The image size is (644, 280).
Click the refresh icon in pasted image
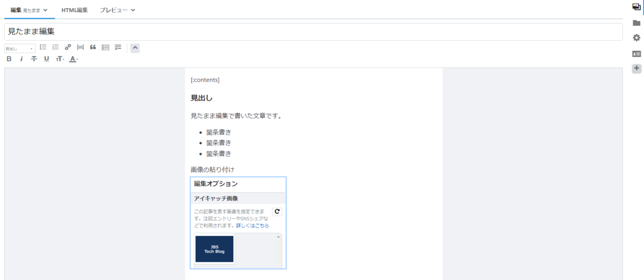[277, 211]
